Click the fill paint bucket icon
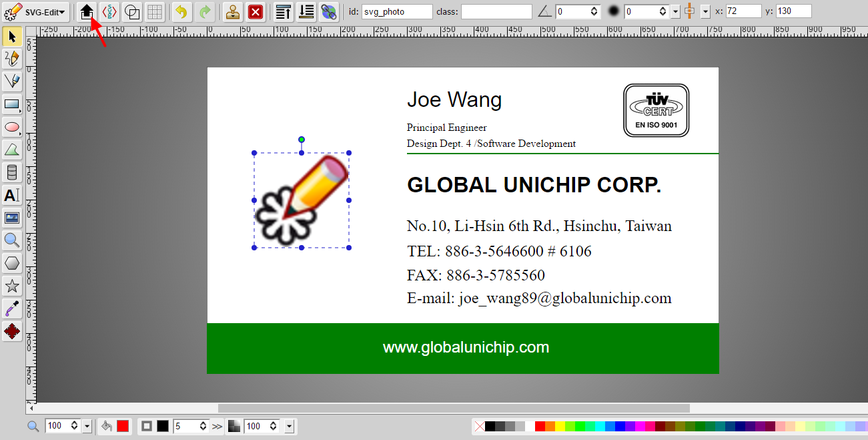 tap(107, 426)
